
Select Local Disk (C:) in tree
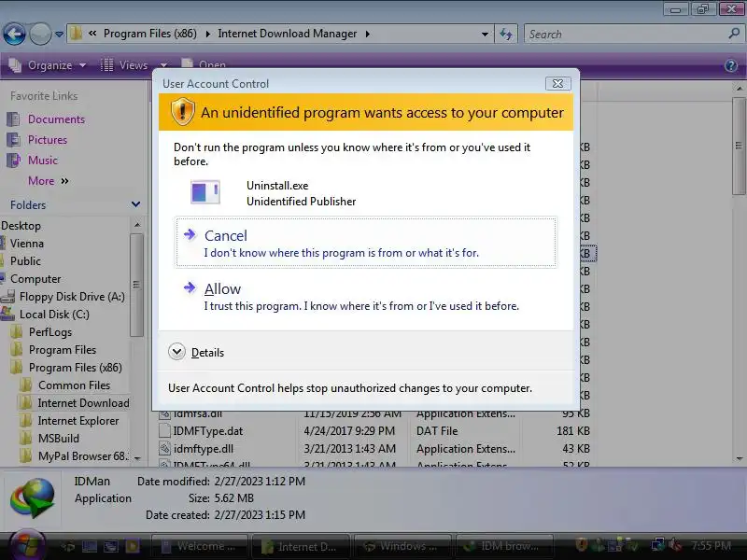[x=54, y=315]
